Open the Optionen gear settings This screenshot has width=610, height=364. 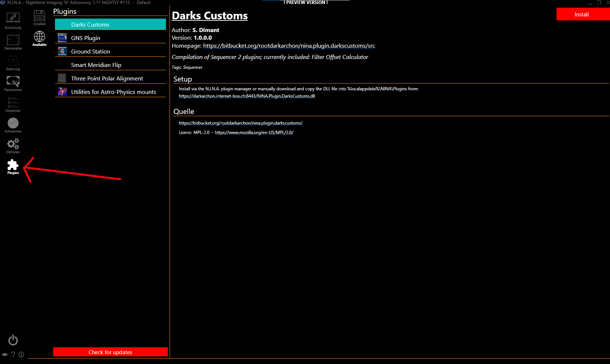[13, 146]
